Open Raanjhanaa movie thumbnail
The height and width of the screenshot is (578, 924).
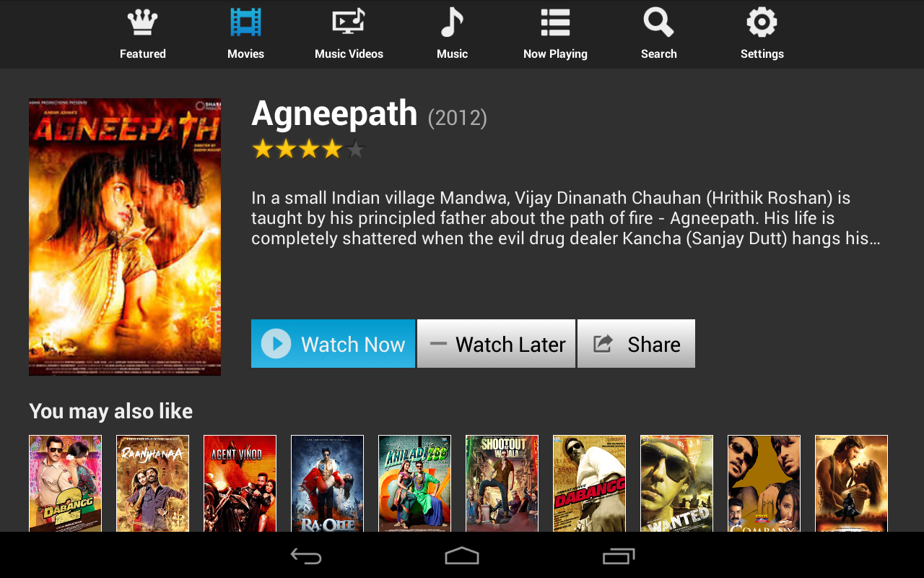pos(152,483)
